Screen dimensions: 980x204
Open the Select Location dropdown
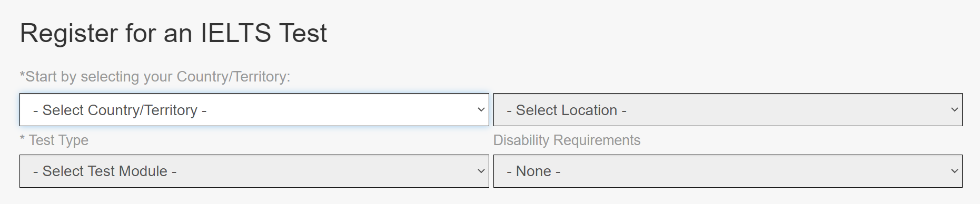pos(728,110)
